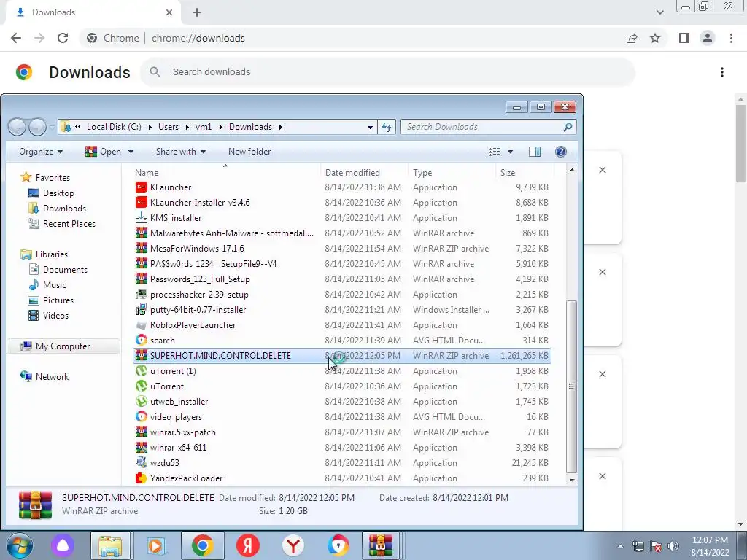
Task: Click the Chrome reload page icon
Action: [63, 38]
